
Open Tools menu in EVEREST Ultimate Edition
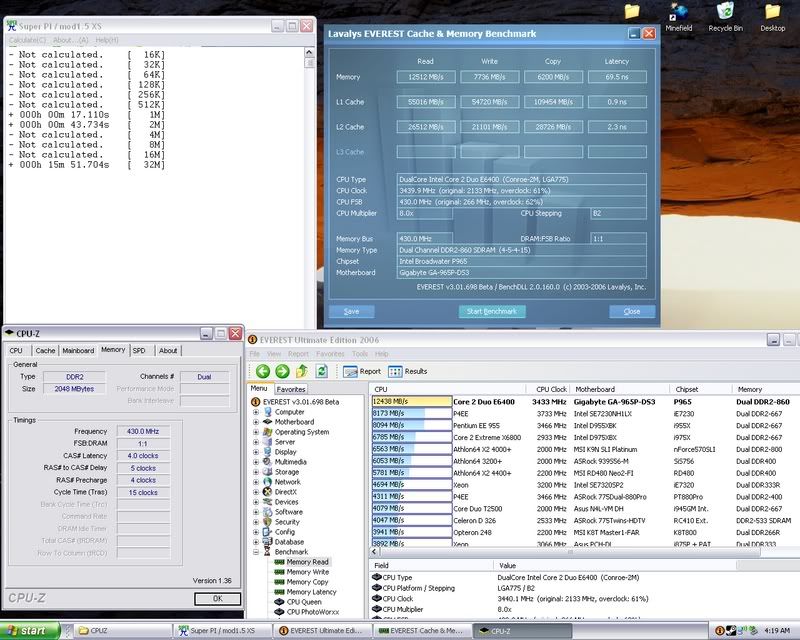(360, 354)
